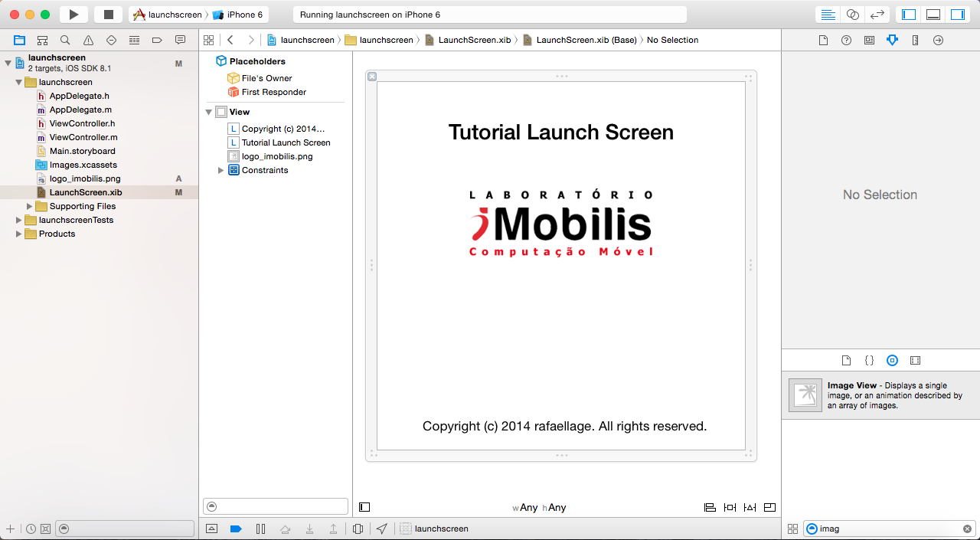The height and width of the screenshot is (540, 980).
Task: Open the Pin constraints menu
Action: (x=730, y=507)
